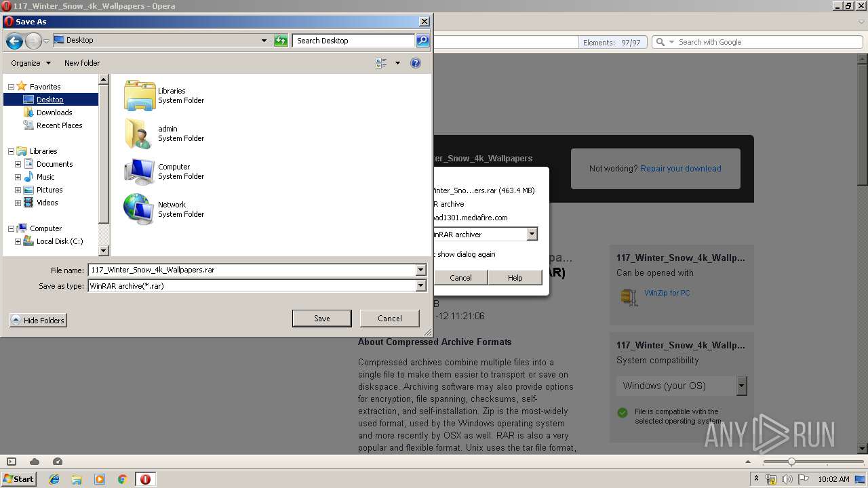
Task: Select Desktop in Favorites
Action: point(50,100)
